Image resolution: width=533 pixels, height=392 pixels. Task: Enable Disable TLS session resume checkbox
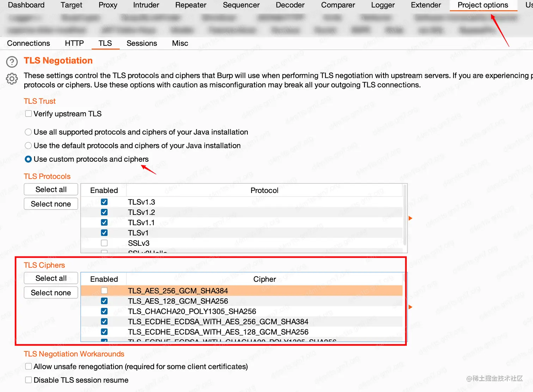tap(29, 380)
